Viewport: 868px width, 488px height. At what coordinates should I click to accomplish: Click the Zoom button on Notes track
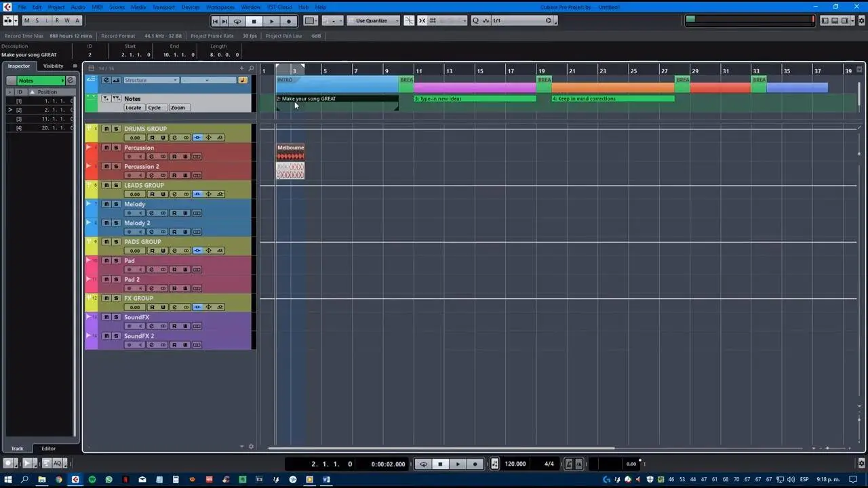[178, 108]
